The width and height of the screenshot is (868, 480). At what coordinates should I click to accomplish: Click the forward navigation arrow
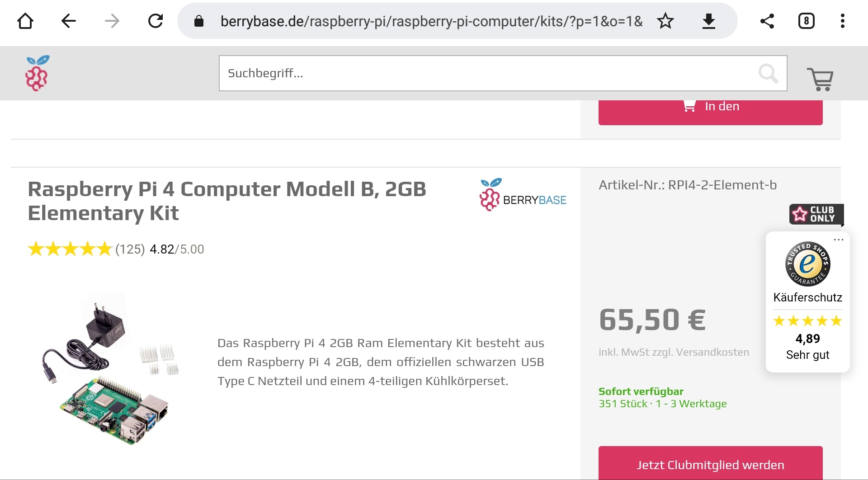pos(112,21)
